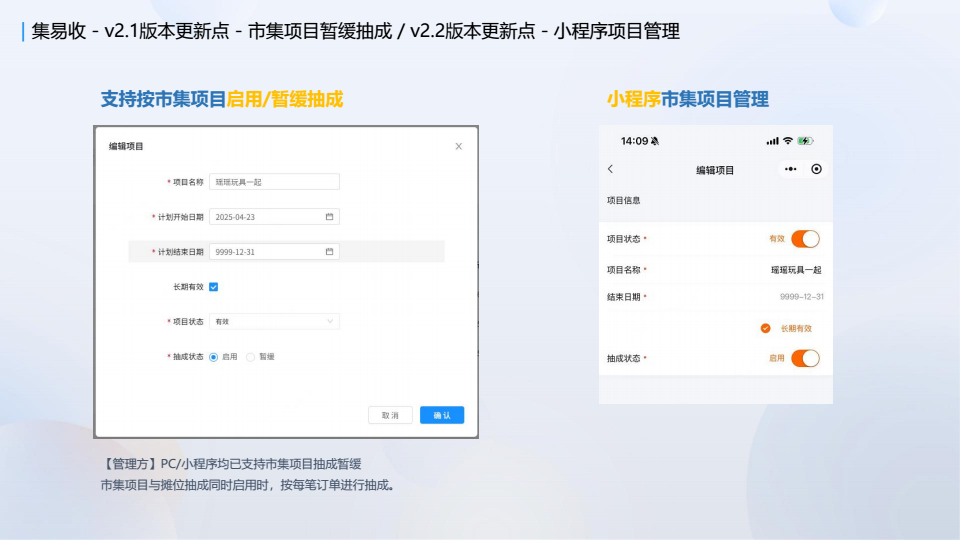Close the 编辑项目 dialog with the X
The height and width of the screenshot is (540, 960).
(x=459, y=146)
